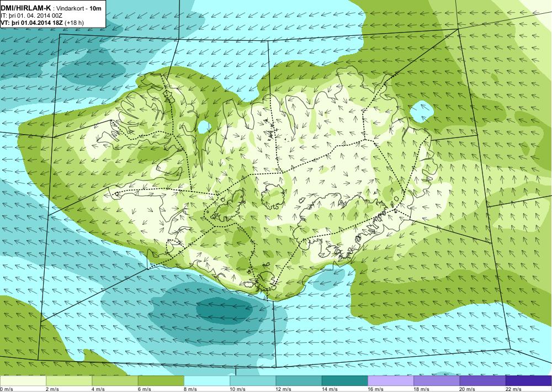Pick the purple 20–22 m/s legend swatch

click(482, 381)
